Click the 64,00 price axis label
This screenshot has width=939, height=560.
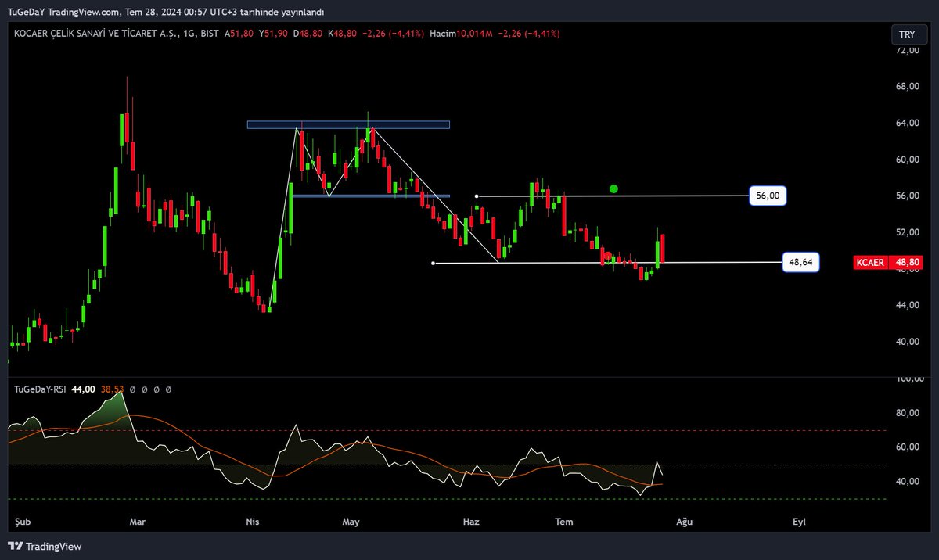(908, 123)
